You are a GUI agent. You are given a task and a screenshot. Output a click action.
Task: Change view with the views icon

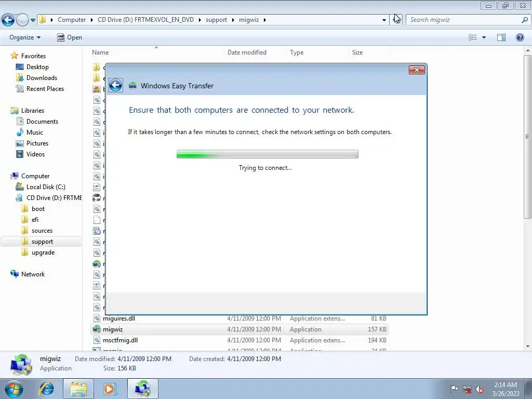[x=473, y=37]
